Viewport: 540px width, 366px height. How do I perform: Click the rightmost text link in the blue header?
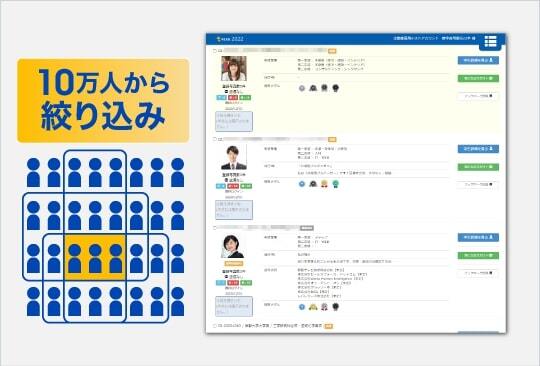(x=458, y=38)
